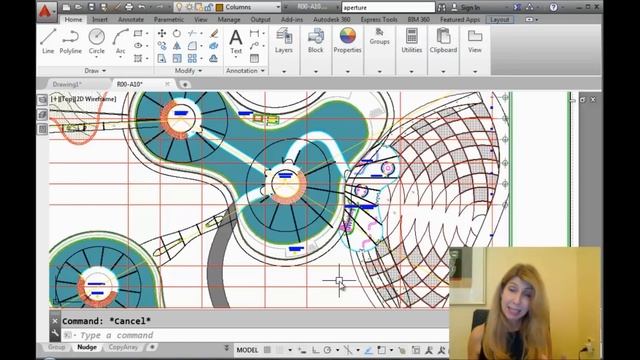Select the linear Dimension tool
Viewport: 640px width, 360px height.
254,33
